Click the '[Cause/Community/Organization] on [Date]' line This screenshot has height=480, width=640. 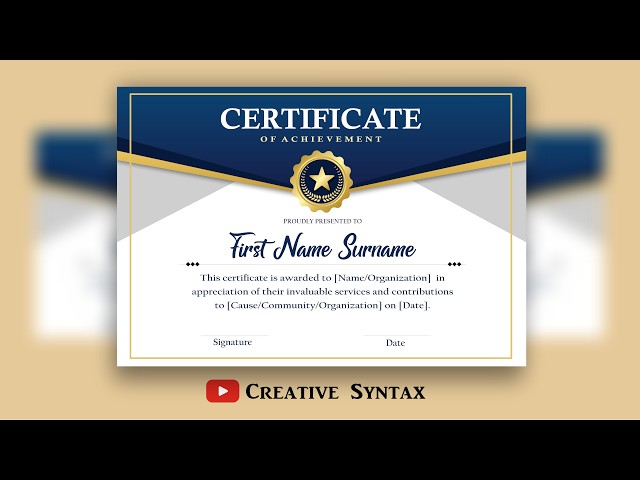(x=322, y=305)
